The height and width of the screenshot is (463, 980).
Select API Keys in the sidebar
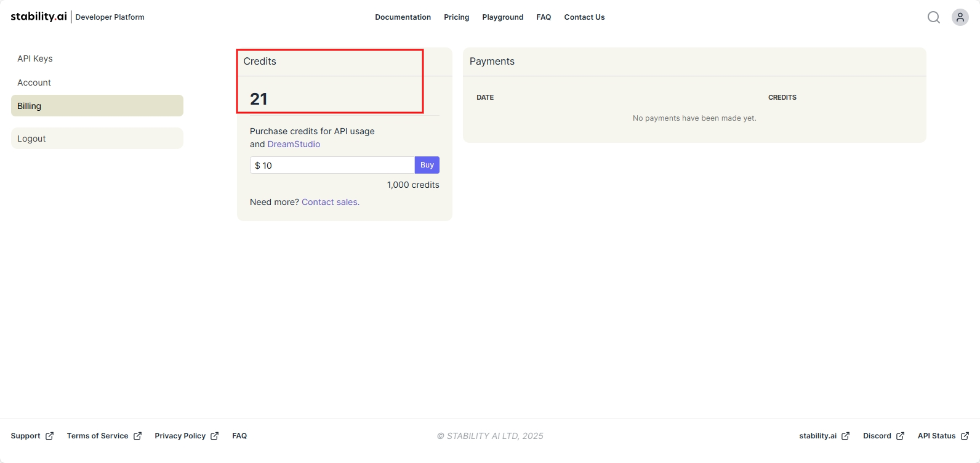pyautogui.click(x=97, y=58)
